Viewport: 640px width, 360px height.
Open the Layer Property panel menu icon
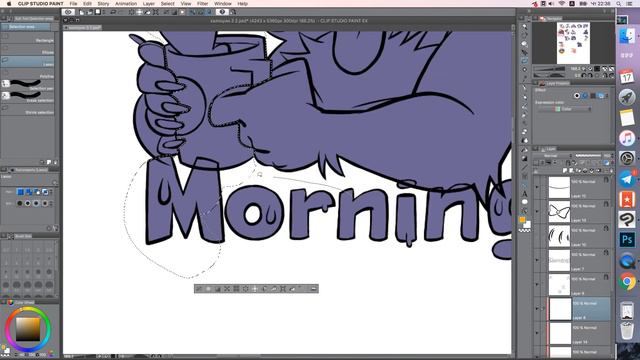pyautogui.click(x=535, y=83)
